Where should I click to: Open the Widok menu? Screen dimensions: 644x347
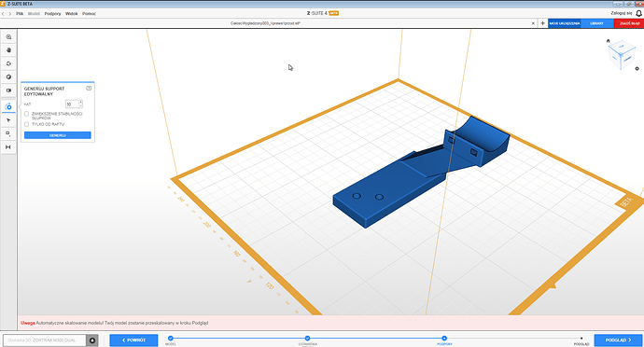[72, 14]
